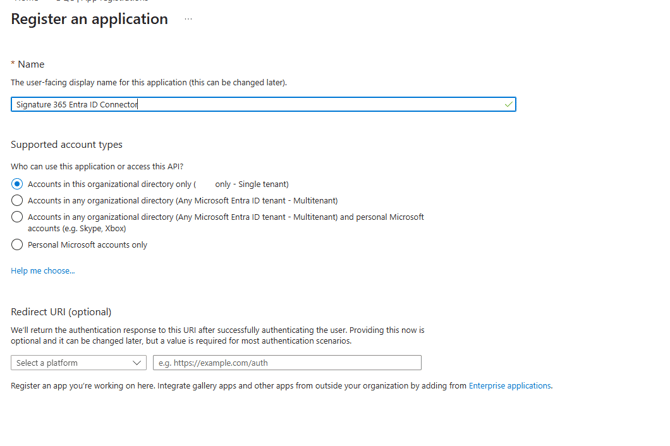Choose Personal Microsoft accounts only

click(17, 245)
